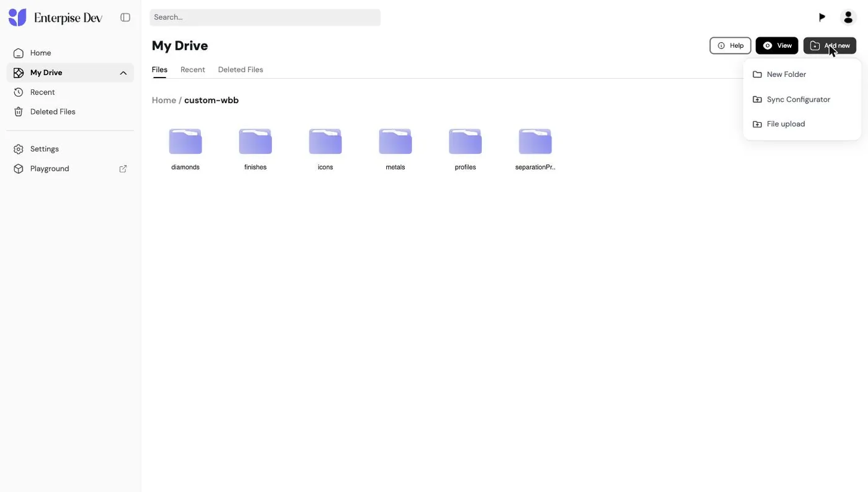Click the Enterpise Dev brand text
Screen dimensions: 868x492
click(68, 18)
